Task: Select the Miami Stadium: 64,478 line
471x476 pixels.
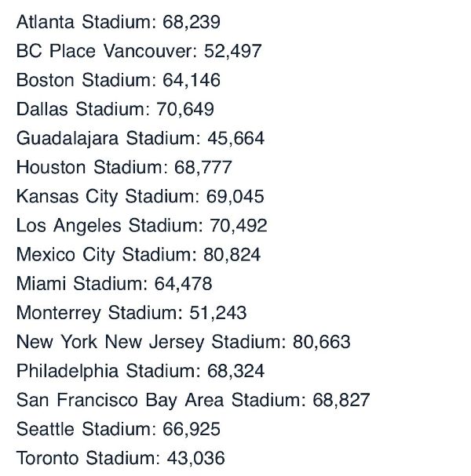Action: (115, 284)
